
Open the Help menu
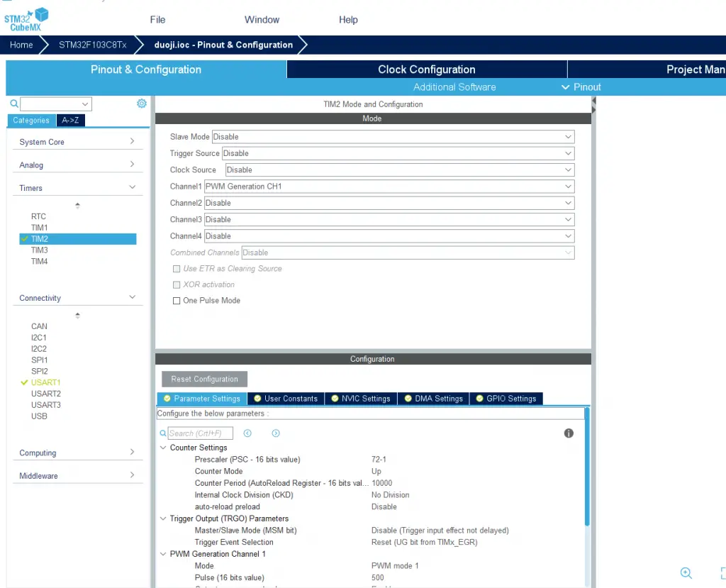(x=348, y=19)
